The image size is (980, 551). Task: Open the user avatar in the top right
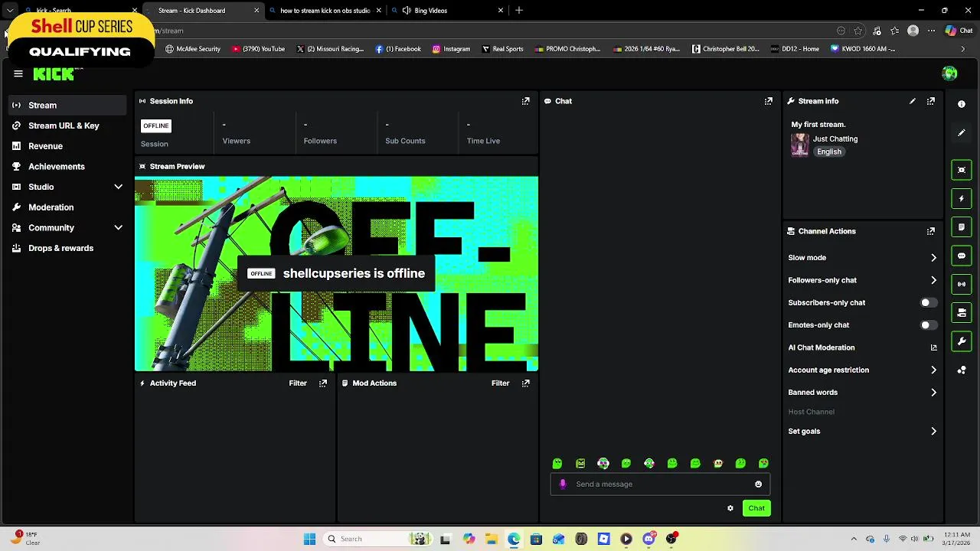[x=949, y=73]
